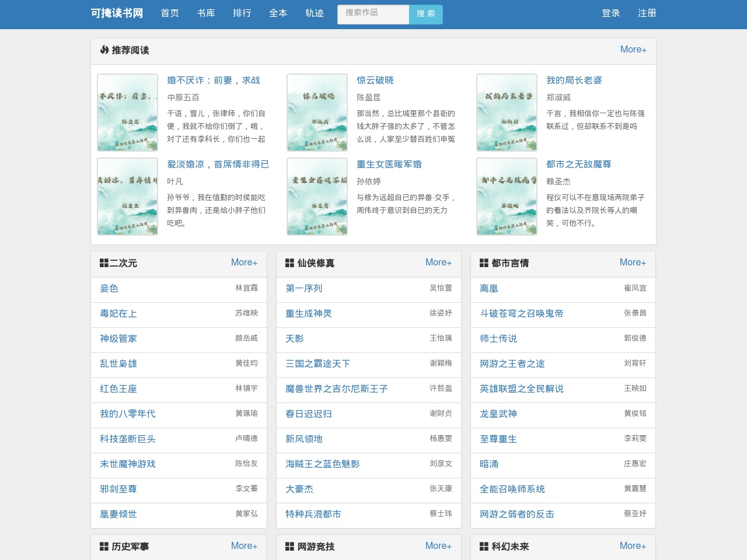The height and width of the screenshot is (560, 747).
Task: Click the 可掩读书网 site logo
Action: point(117,13)
